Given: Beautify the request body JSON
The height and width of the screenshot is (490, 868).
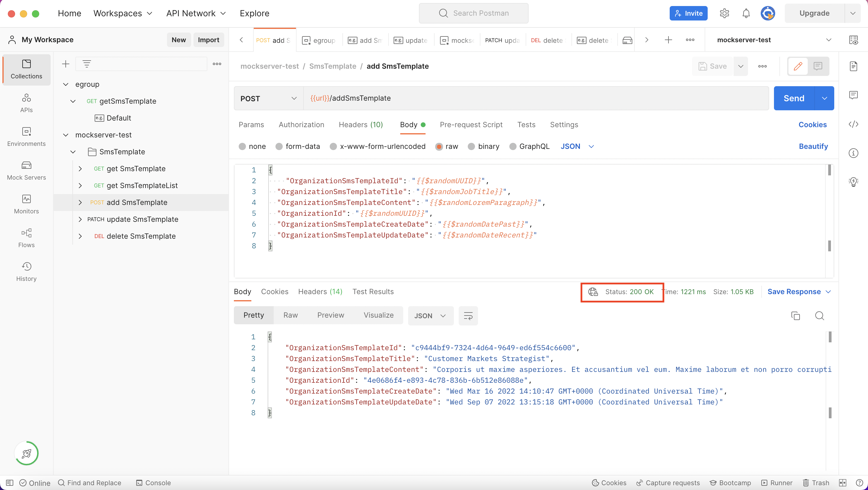Looking at the screenshot, I should (813, 146).
